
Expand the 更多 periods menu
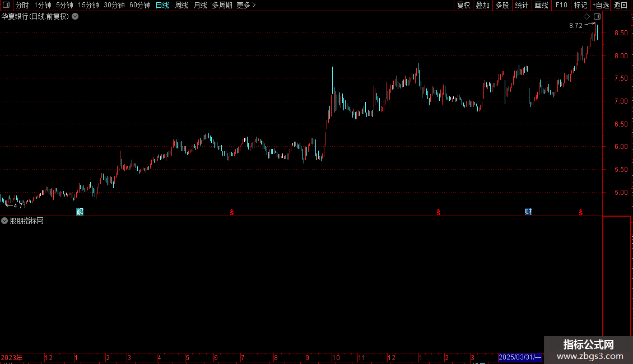point(246,5)
